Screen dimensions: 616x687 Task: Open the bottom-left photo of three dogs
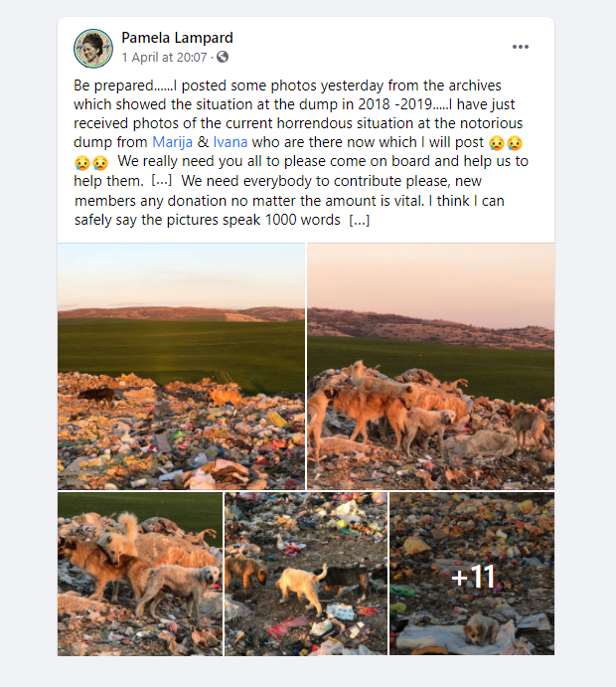click(x=140, y=574)
